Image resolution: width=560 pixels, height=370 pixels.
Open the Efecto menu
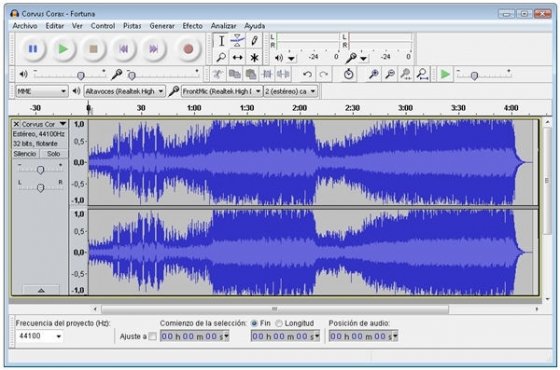pyautogui.click(x=192, y=26)
